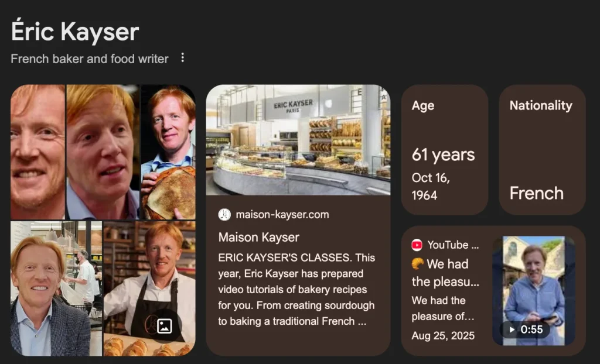Click the image gallery icon overlay
Screen dimensions: 600x364
(165, 326)
